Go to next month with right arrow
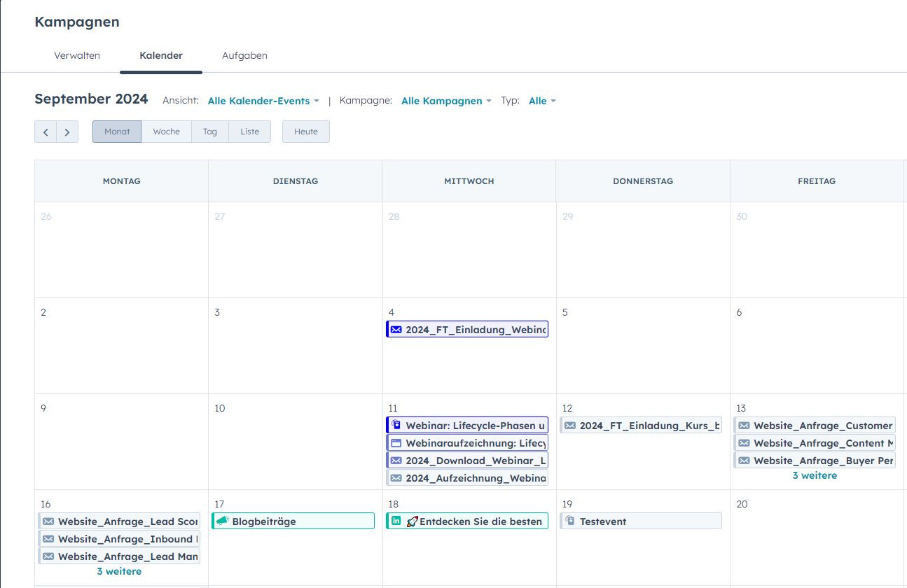Image resolution: width=907 pixels, height=588 pixels. pos(67,132)
